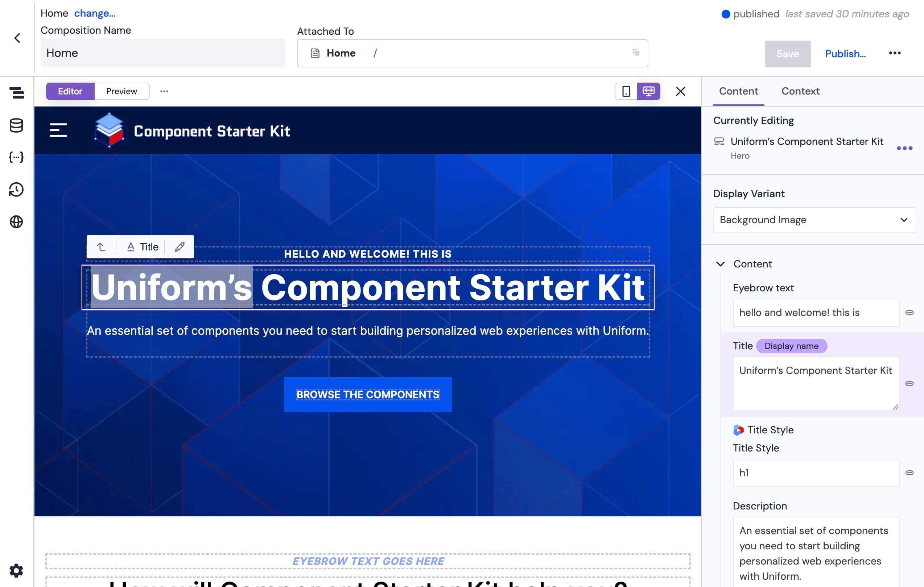Click hero description An essential set text
Viewport: 924px width, 587px height.
[x=368, y=330]
